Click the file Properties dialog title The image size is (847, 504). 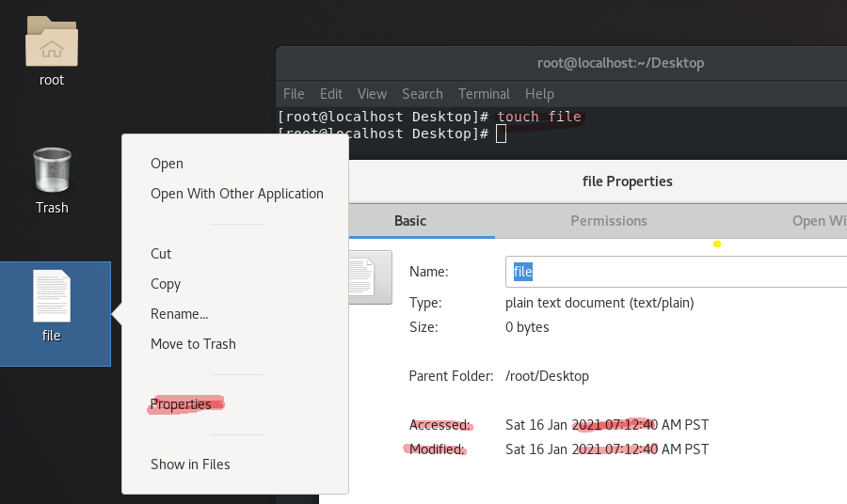tap(627, 181)
